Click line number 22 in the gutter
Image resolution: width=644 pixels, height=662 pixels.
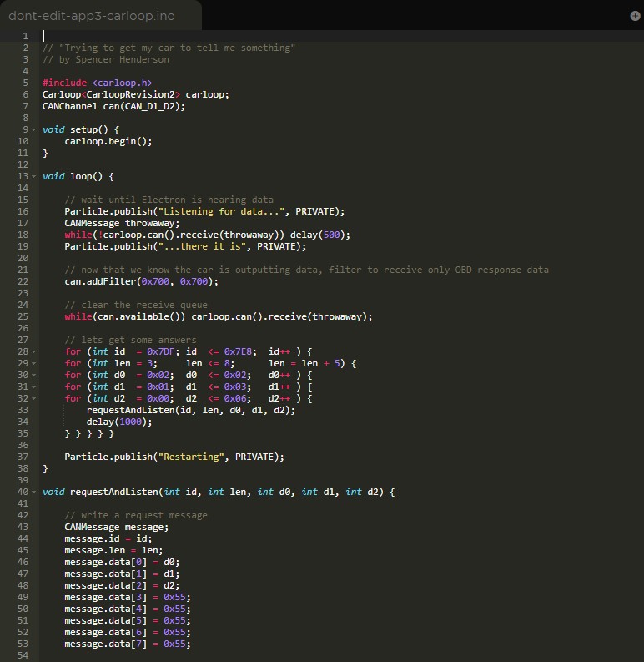tap(23, 281)
